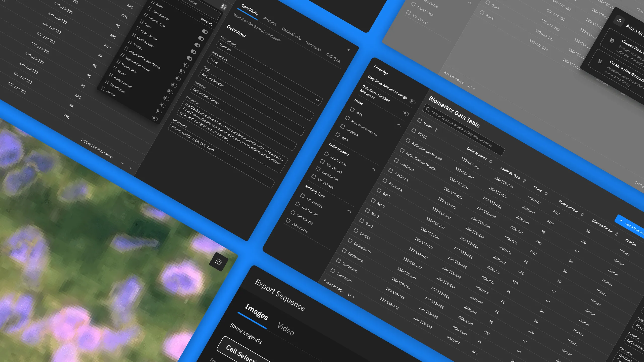This screenshot has width=644, height=362.
Task: Click the search magnifier in Biomarker Data Table
Action: 428,109
